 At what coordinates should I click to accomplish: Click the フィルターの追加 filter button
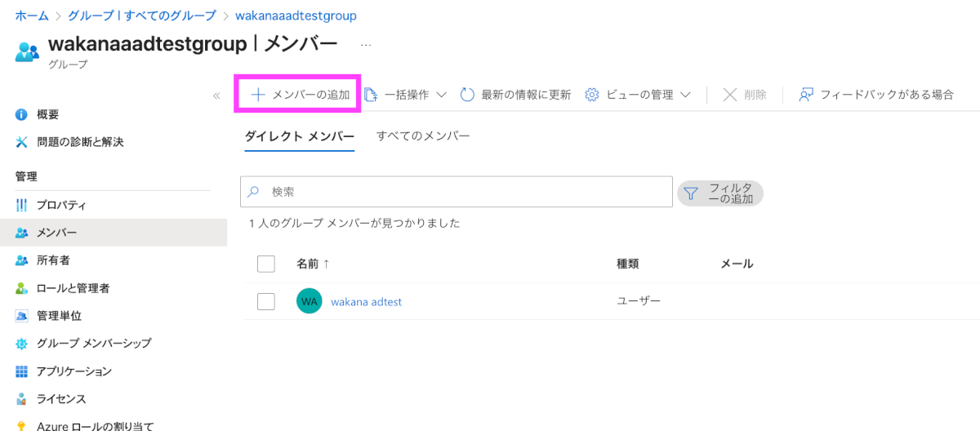[x=720, y=193]
